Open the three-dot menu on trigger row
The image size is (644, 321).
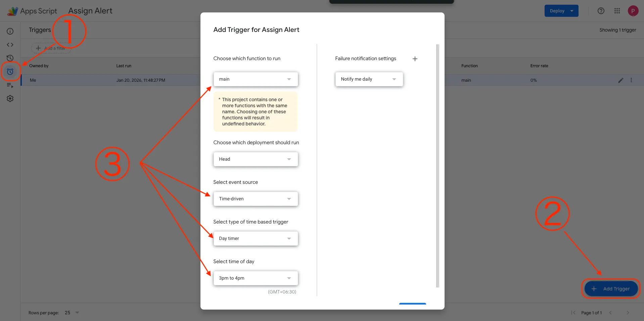(x=631, y=80)
